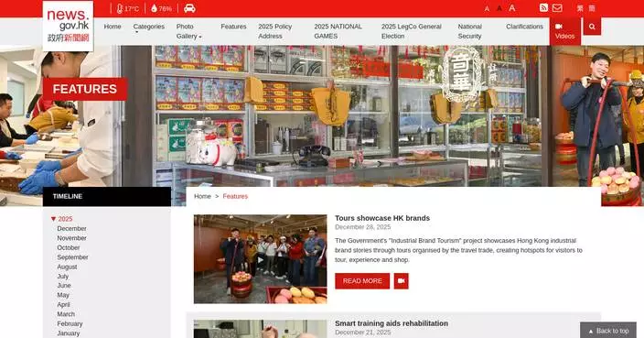Open the Smart training aids thumbnail
This screenshot has width=644, height=338.
(261, 329)
